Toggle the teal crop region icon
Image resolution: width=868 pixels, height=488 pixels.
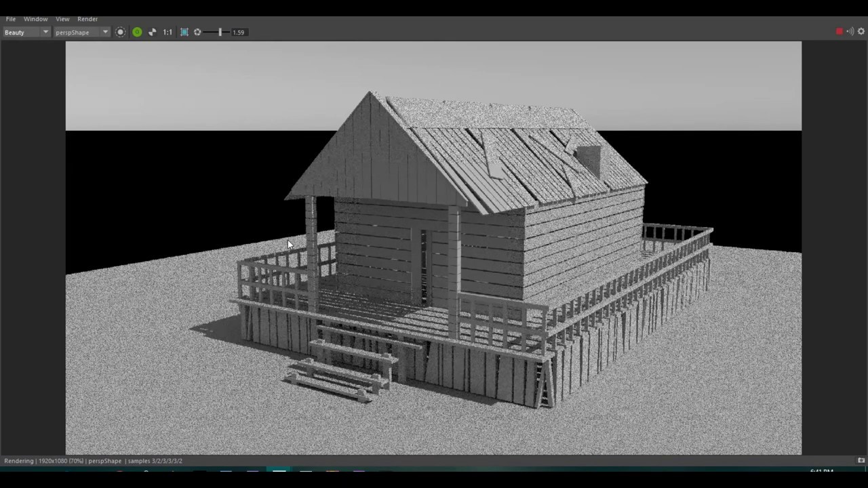point(184,32)
